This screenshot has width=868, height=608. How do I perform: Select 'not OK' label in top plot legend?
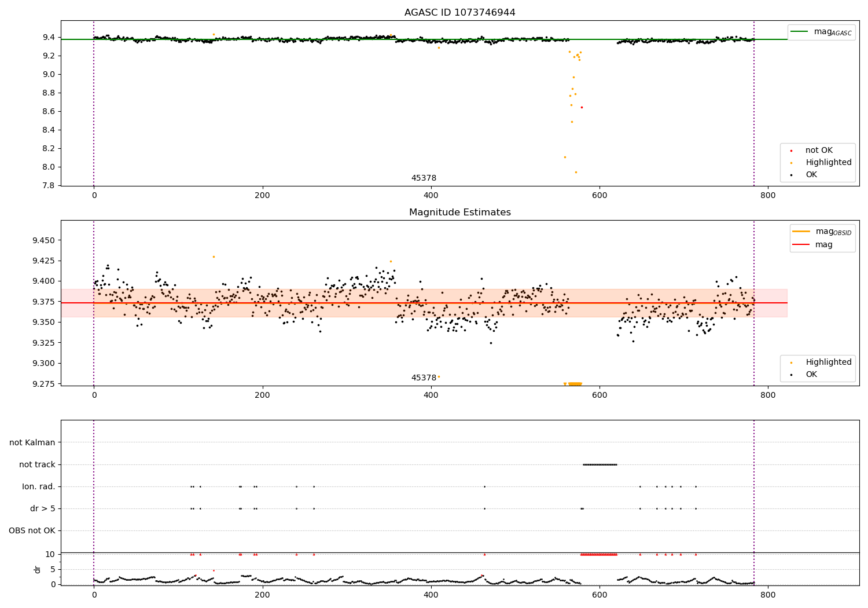[x=819, y=151]
